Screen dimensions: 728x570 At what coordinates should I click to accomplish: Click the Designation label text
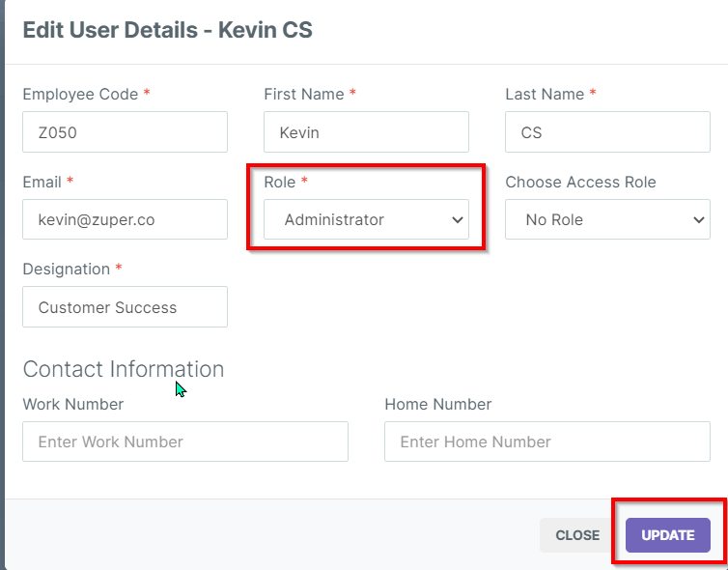[x=66, y=269]
